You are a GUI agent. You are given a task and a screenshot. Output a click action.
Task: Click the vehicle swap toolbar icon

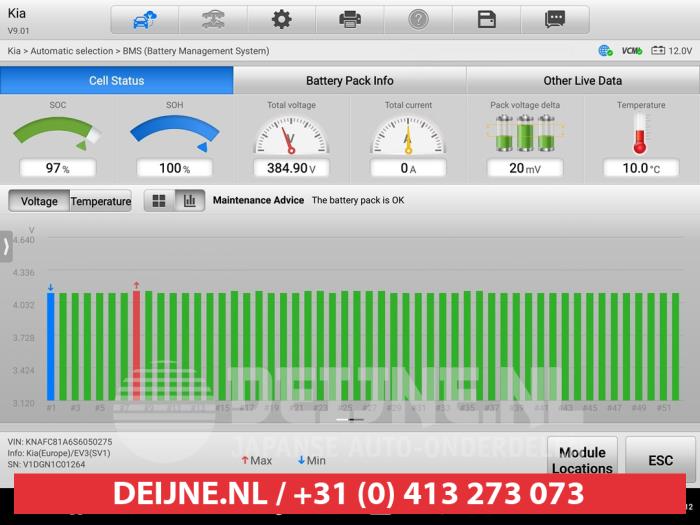[x=213, y=20]
